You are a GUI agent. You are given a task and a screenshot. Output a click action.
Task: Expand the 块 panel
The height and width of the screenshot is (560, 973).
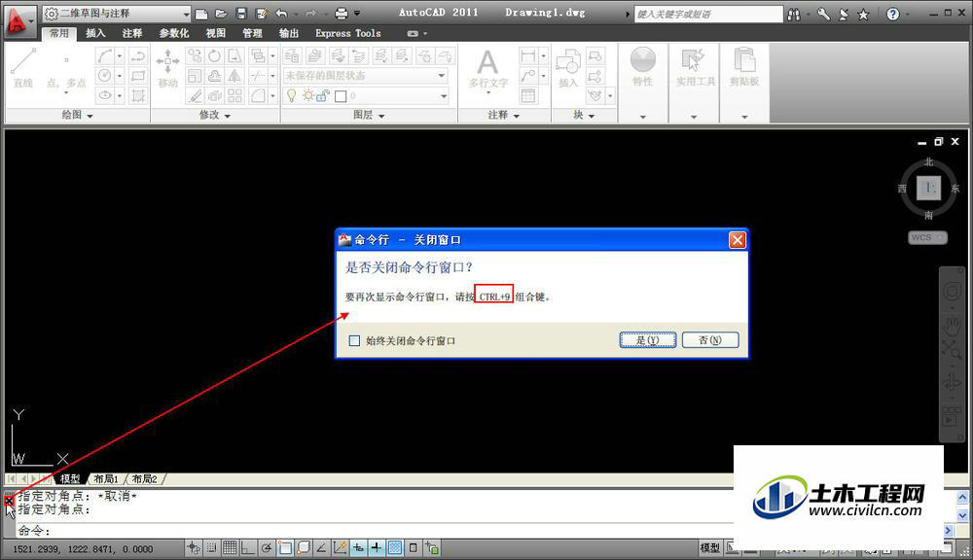584,115
